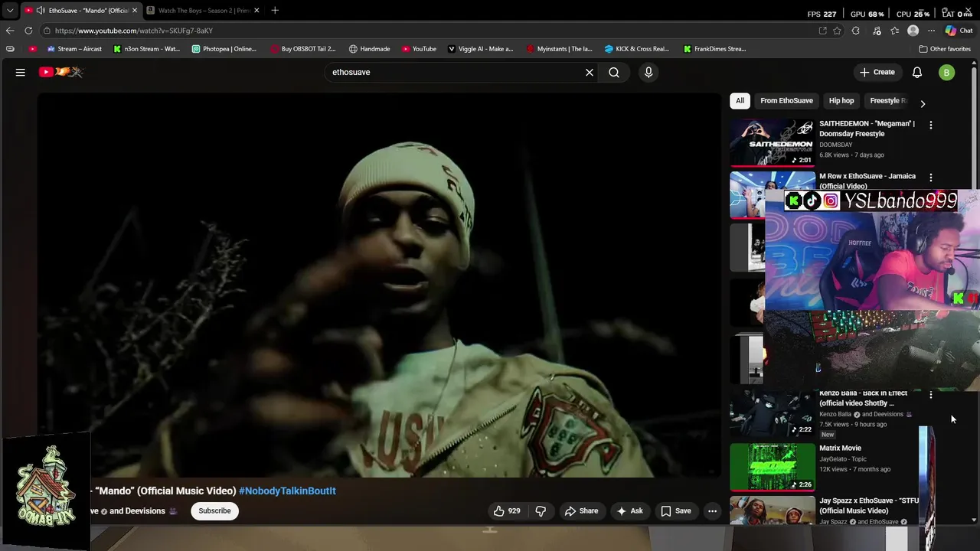Image resolution: width=980 pixels, height=551 pixels.
Task: Go to the YouTube home logo
Action: pos(61,72)
